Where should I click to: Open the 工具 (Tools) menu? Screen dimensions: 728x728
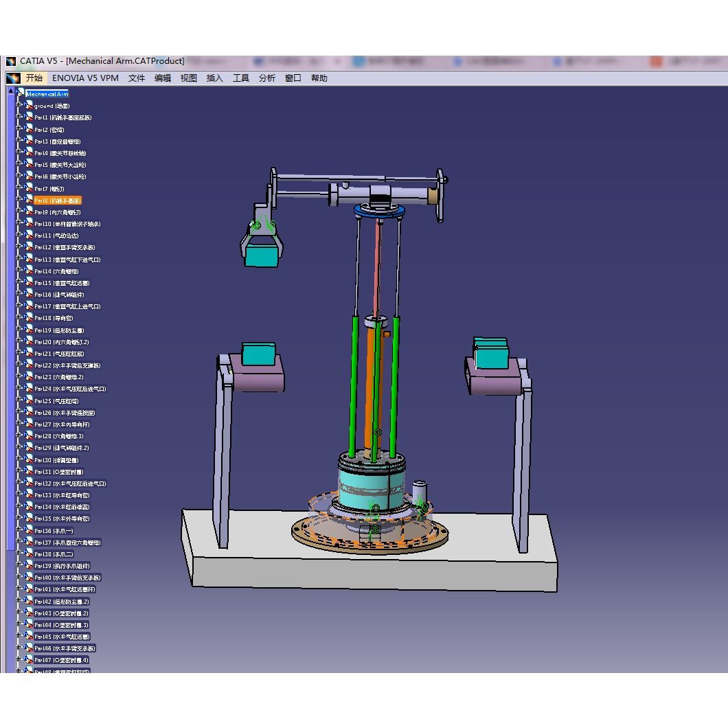pyautogui.click(x=241, y=78)
